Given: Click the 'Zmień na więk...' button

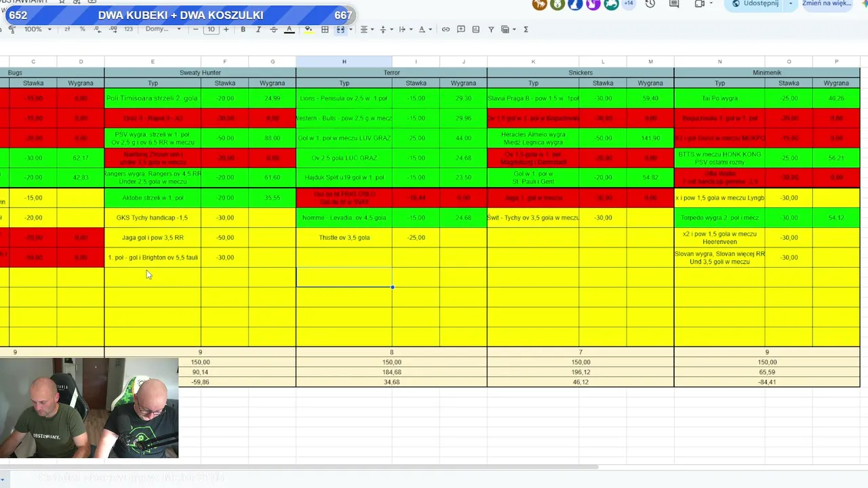Looking at the screenshot, I should [x=827, y=4].
